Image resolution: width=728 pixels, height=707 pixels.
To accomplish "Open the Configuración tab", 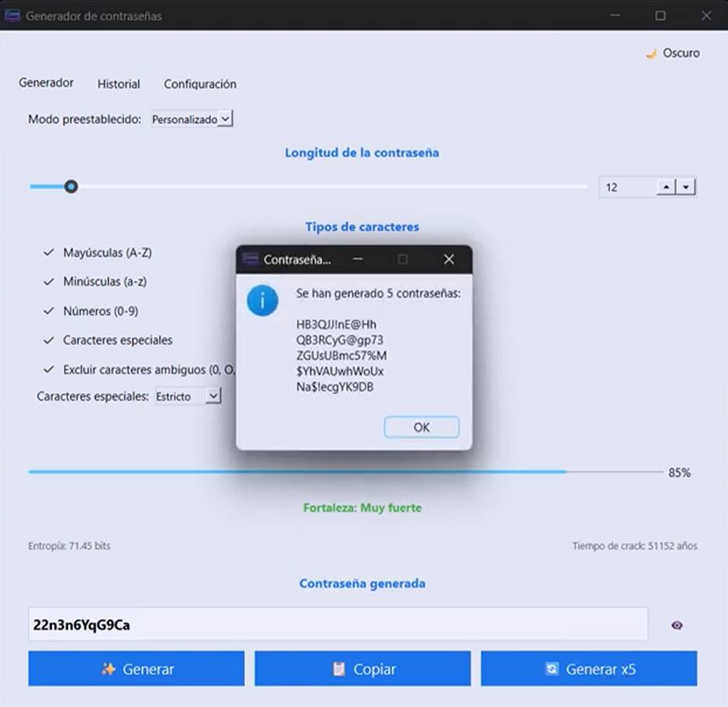I will pyautogui.click(x=200, y=84).
